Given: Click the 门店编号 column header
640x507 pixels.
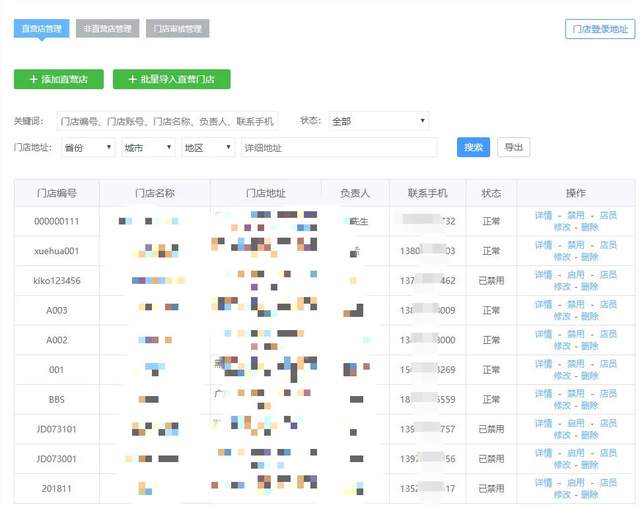Looking at the screenshot, I should click(57, 193).
